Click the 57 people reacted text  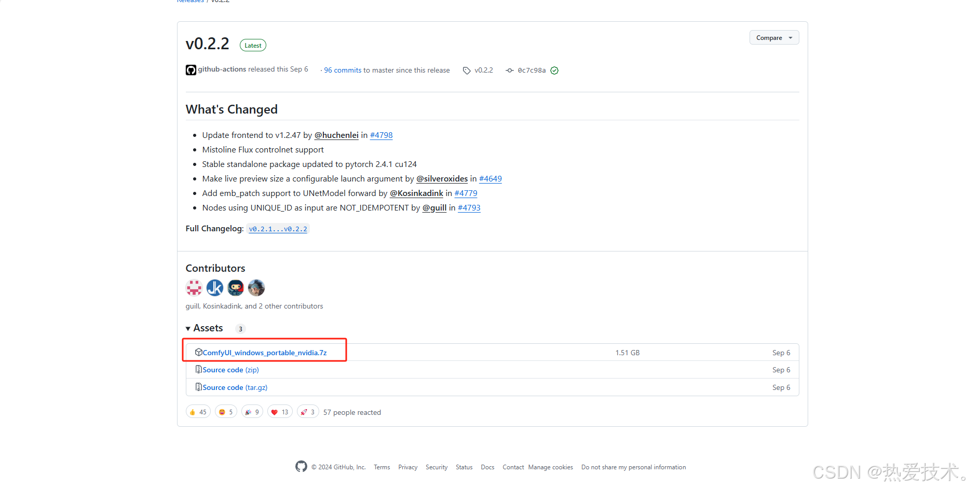[x=352, y=413]
